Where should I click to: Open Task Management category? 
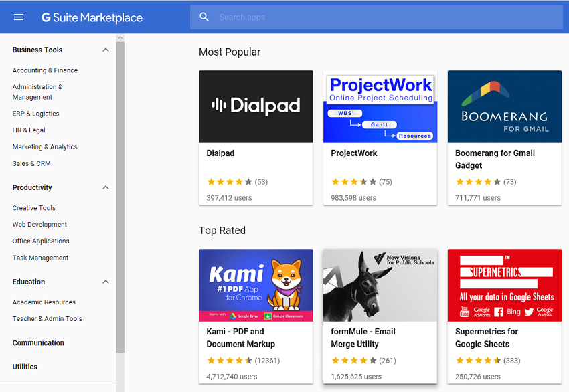40,258
